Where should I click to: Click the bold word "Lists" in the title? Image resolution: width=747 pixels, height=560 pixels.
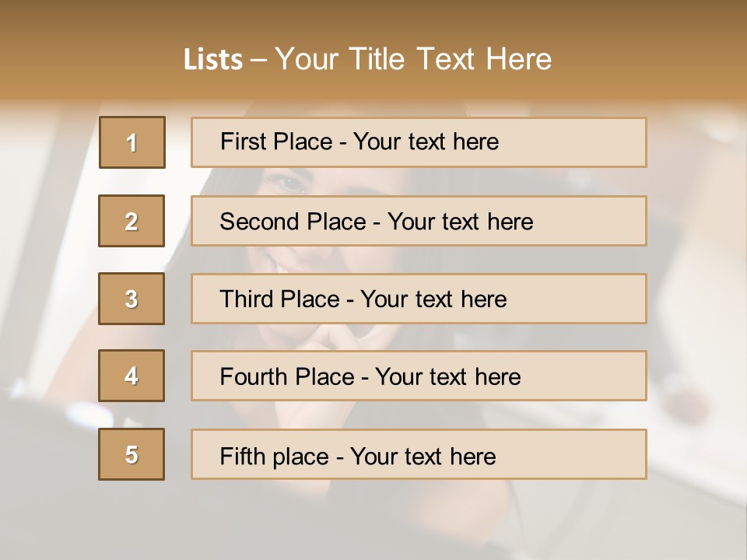click(213, 60)
